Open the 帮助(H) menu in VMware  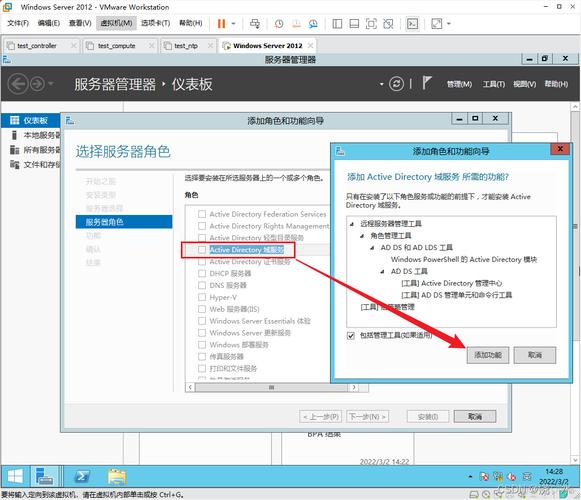(x=191, y=23)
